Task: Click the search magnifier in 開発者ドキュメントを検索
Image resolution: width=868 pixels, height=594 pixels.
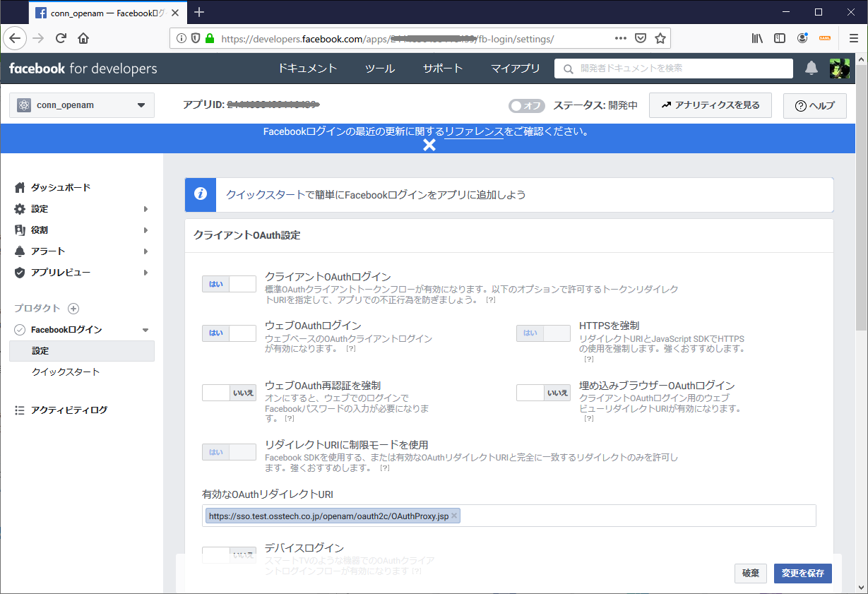Action: pos(566,69)
